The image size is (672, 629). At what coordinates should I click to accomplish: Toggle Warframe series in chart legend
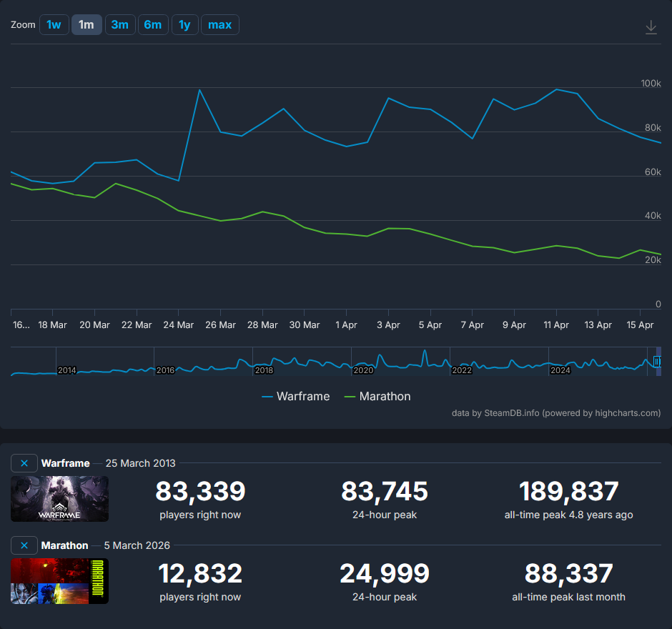click(x=296, y=396)
